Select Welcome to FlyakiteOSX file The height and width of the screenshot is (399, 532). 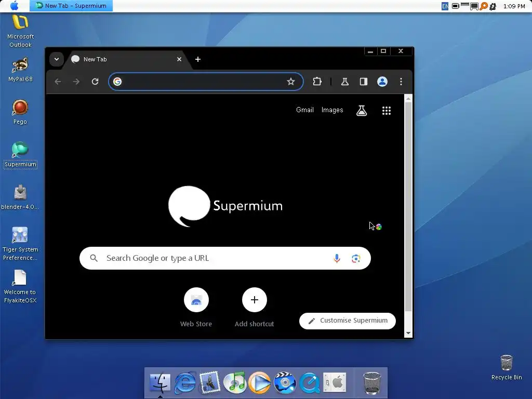coord(20,286)
